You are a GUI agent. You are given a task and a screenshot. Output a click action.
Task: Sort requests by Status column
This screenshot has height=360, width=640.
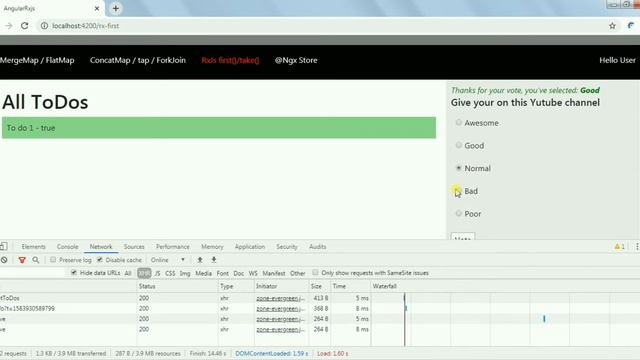[178, 286]
